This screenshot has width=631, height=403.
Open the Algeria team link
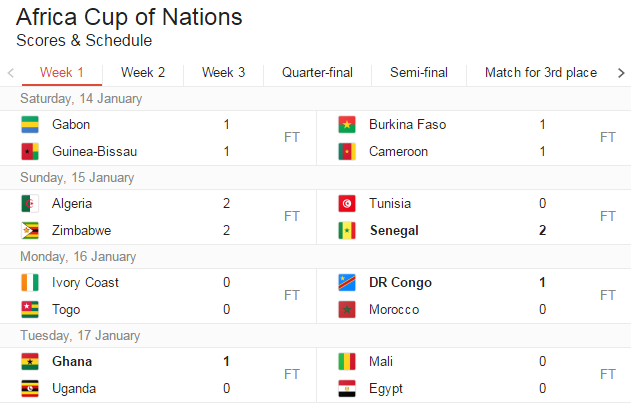[72, 204]
